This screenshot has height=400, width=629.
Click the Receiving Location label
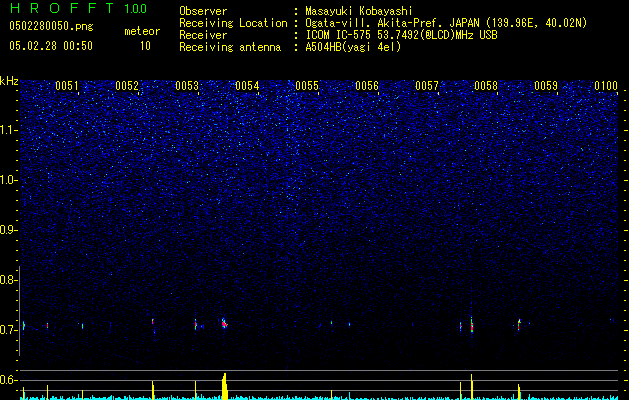pos(233,23)
